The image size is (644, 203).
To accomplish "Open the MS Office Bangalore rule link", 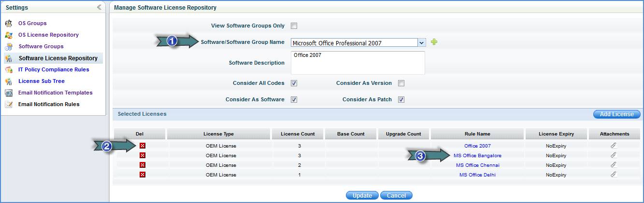I will click(477, 155).
